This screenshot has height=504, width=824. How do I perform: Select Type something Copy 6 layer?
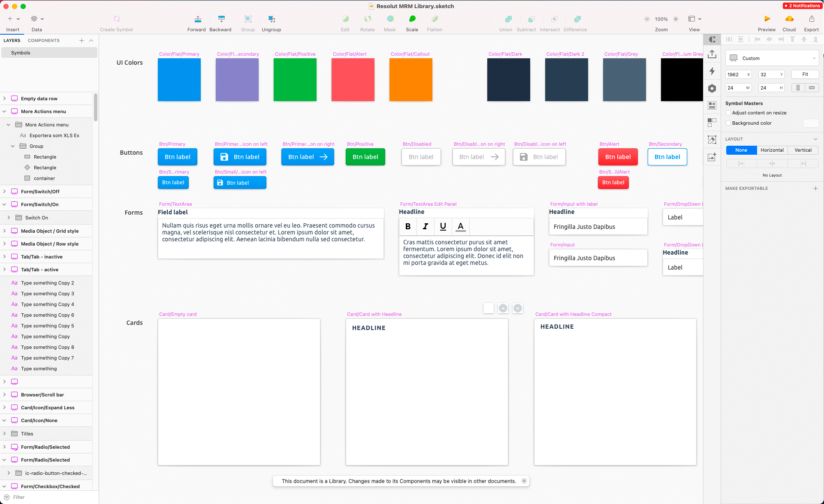click(x=46, y=315)
